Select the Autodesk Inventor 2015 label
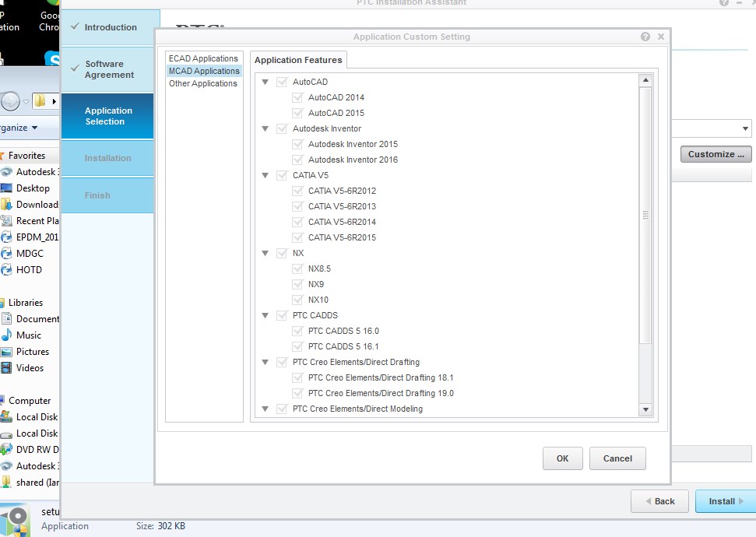Viewport: 756px width, 537px height. (353, 144)
